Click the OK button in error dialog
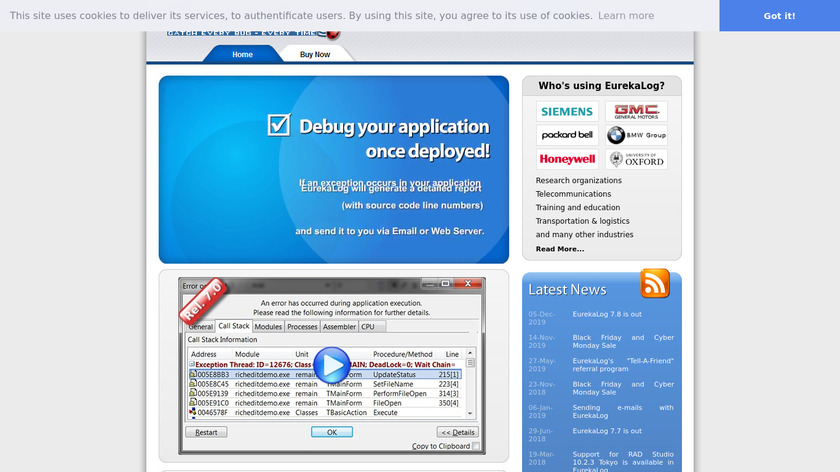This screenshot has width=840, height=472. (332, 432)
